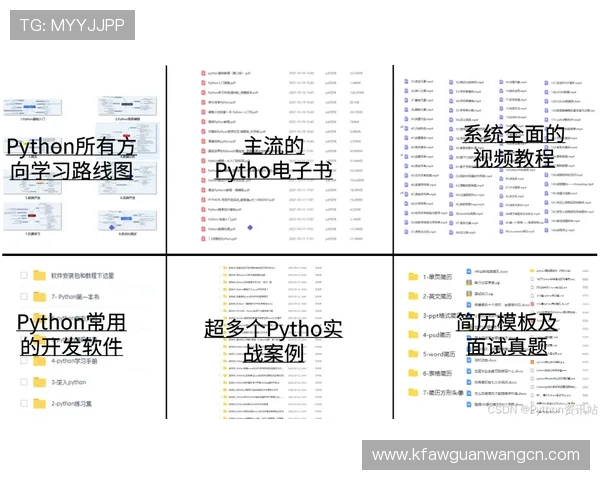Select the folder name 5-word简历
This screenshot has height=480, width=600.
(439, 354)
